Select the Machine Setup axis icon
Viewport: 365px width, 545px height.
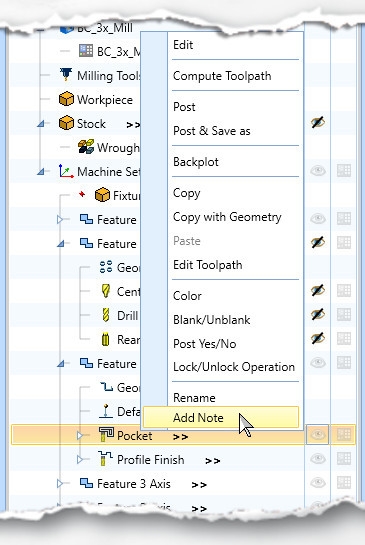[x=66, y=171]
